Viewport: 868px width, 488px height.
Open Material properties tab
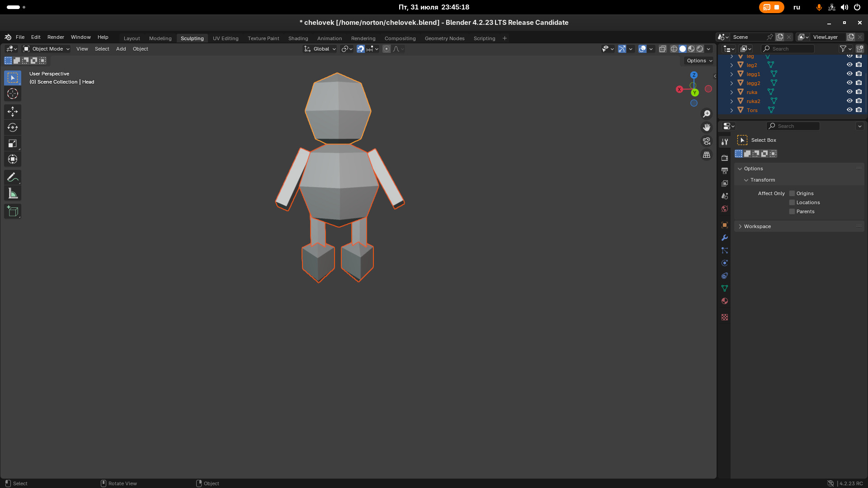(x=725, y=300)
